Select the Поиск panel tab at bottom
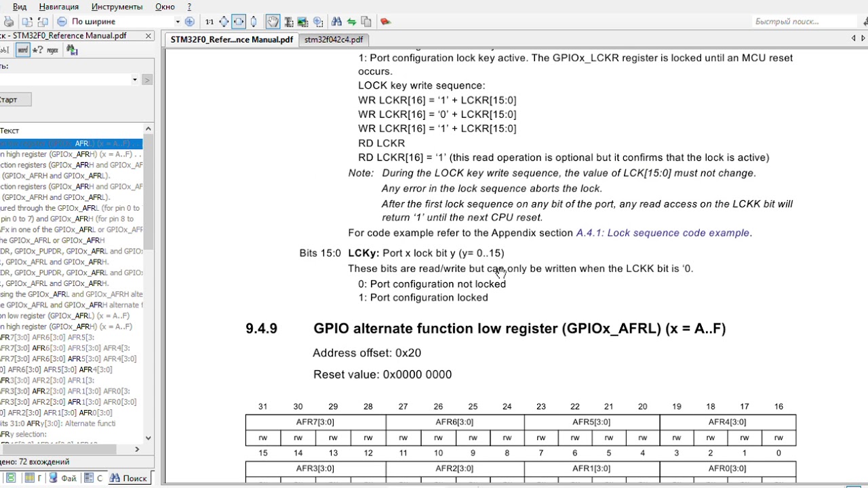Screen dimensions: 868x488 click(129, 478)
